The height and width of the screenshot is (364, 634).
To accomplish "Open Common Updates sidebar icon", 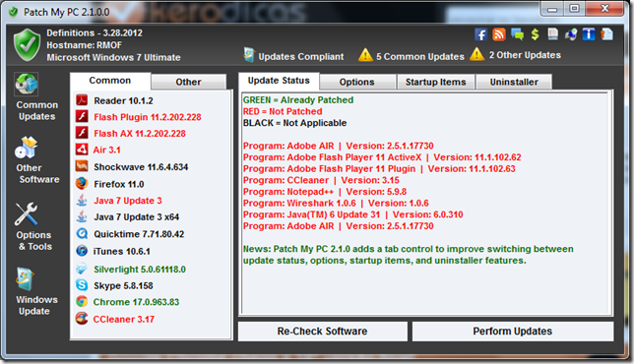I will pos(27,84).
